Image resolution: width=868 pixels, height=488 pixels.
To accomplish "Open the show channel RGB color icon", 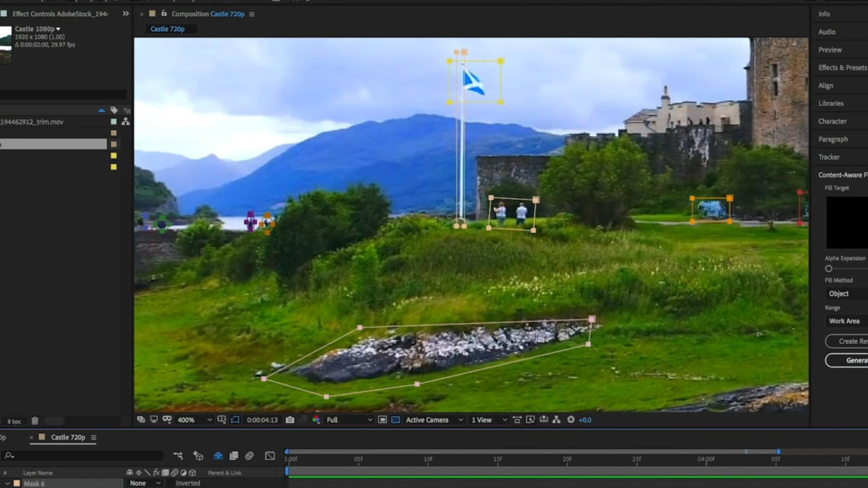I will (316, 420).
